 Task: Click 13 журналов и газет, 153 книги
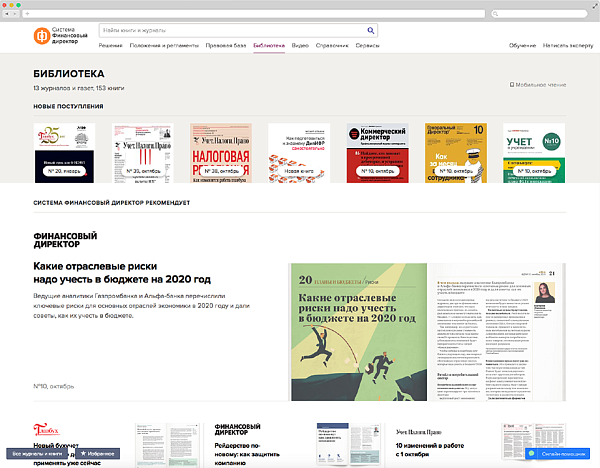coord(79,88)
